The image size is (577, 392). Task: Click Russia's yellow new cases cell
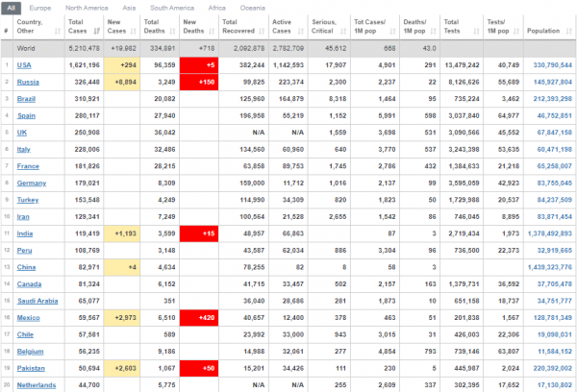click(x=122, y=82)
